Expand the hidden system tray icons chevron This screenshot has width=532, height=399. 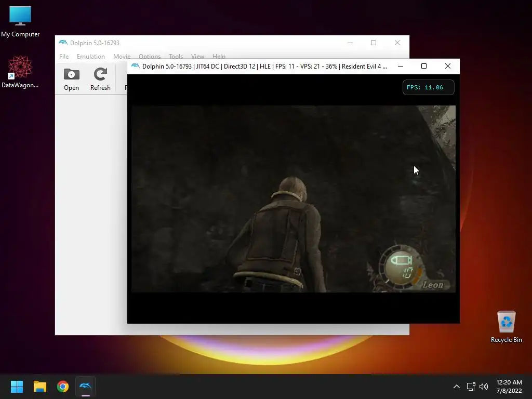457,387
